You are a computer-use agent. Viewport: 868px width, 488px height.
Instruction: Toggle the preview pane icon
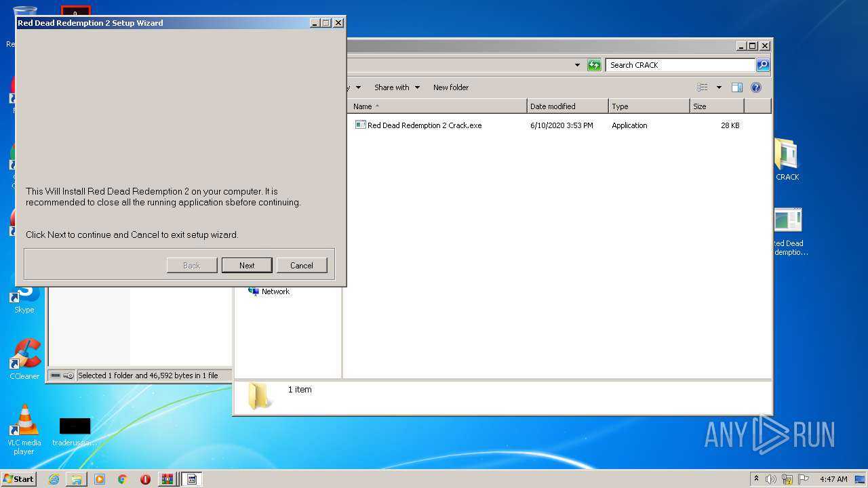(737, 87)
